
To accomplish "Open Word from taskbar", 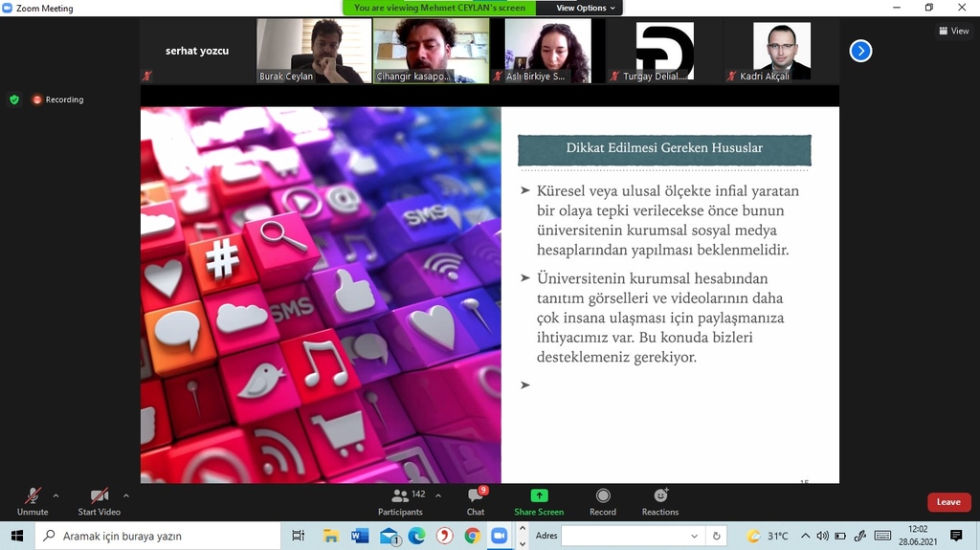I will (360, 536).
